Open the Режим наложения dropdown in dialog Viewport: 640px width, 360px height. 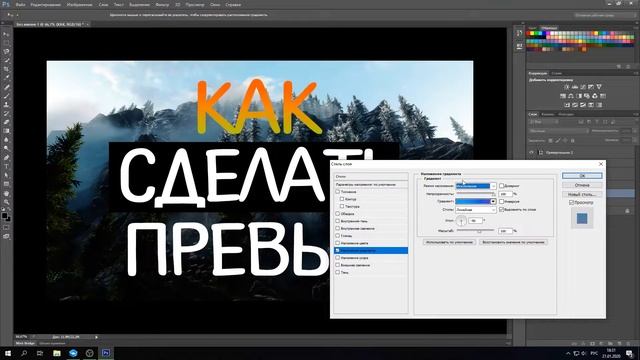click(x=476, y=186)
